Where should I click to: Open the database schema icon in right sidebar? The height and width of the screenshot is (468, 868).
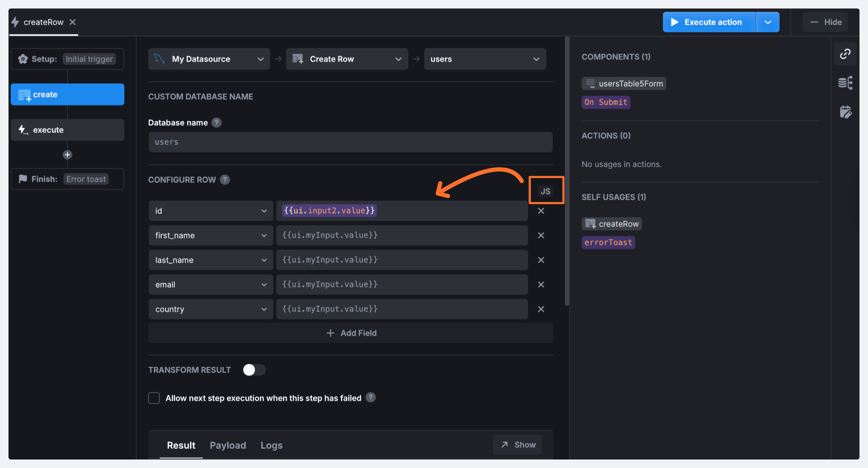coord(845,83)
